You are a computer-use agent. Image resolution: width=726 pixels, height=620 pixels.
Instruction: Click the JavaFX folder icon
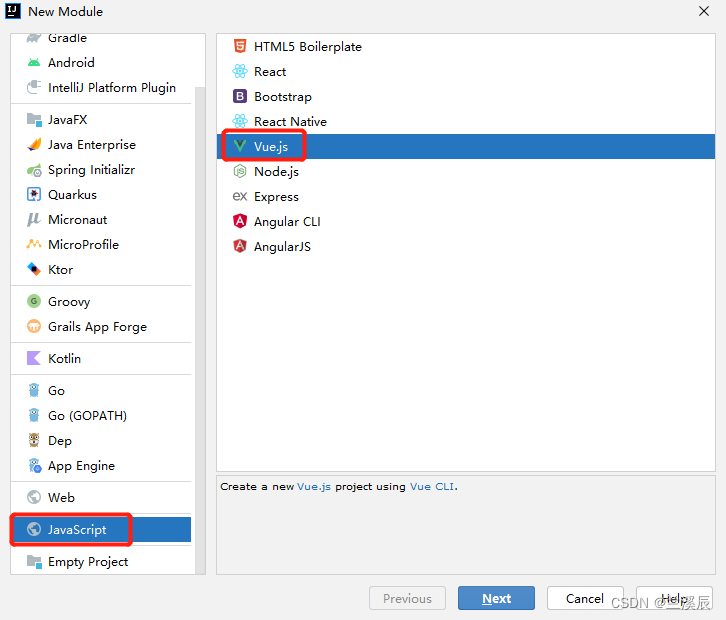point(34,119)
